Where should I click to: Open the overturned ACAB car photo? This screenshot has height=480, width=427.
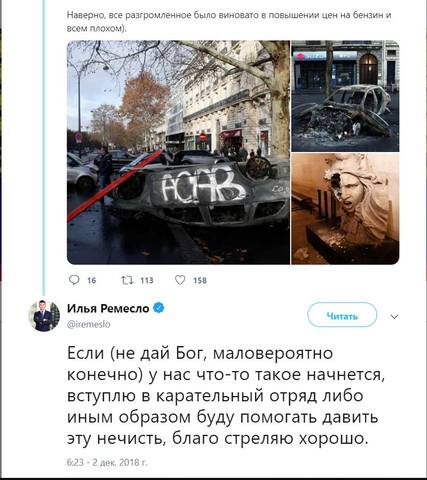pyautogui.click(x=178, y=152)
